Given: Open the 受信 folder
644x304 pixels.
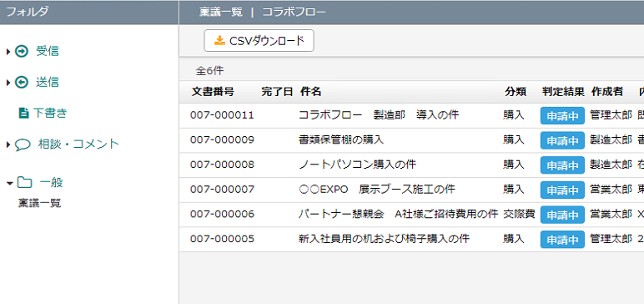Looking at the screenshot, I should click(x=48, y=52).
